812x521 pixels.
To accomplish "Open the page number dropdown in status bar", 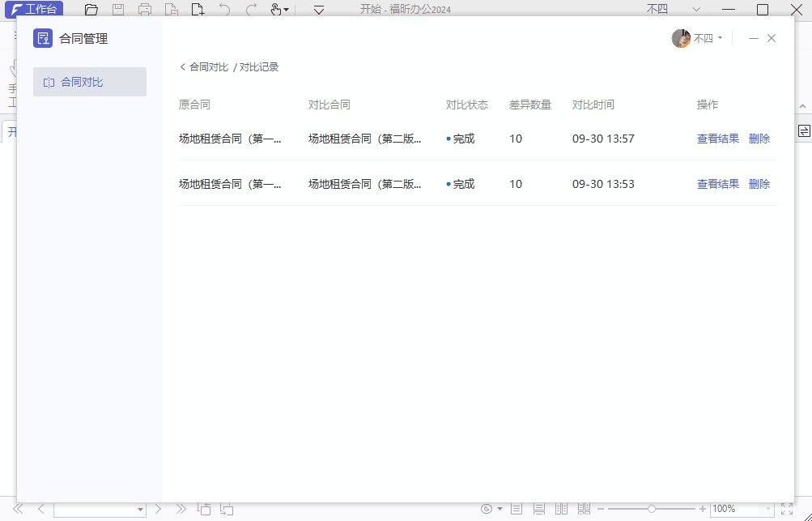I will (x=140, y=510).
